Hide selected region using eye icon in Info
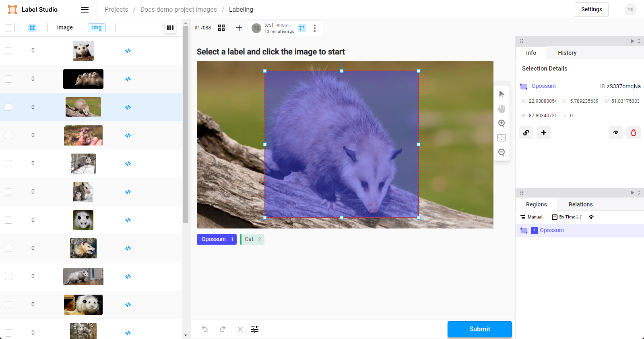 (616, 133)
